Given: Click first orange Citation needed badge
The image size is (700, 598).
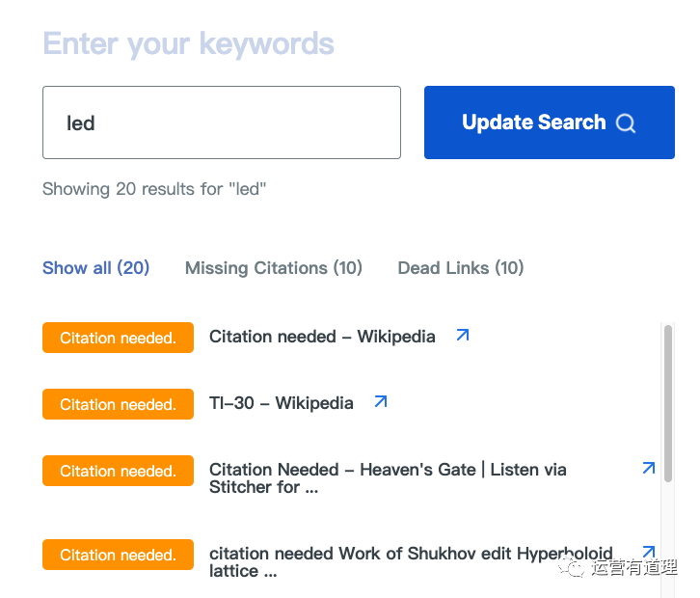Looking at the screenshot, I should click(x=119, y=338).
